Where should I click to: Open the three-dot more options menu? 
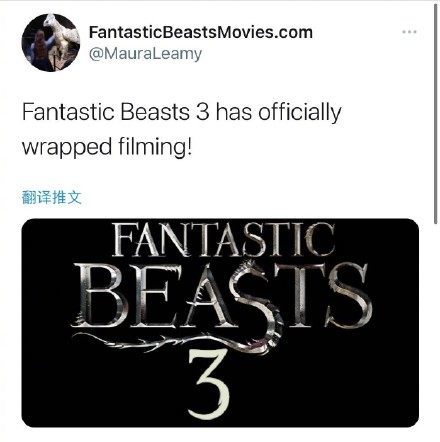(409, 32)
